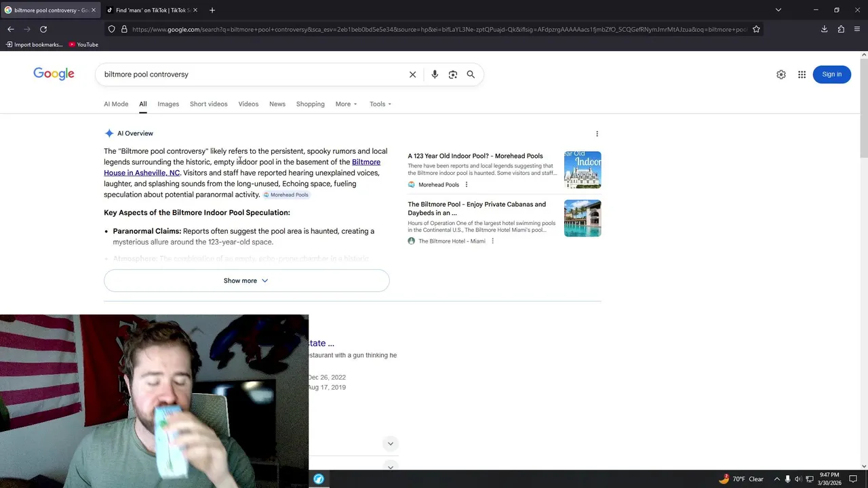Viewport: 868px width, 488px height.
Task: Click the page vertical scrollbar
Action: coord(864,260)
